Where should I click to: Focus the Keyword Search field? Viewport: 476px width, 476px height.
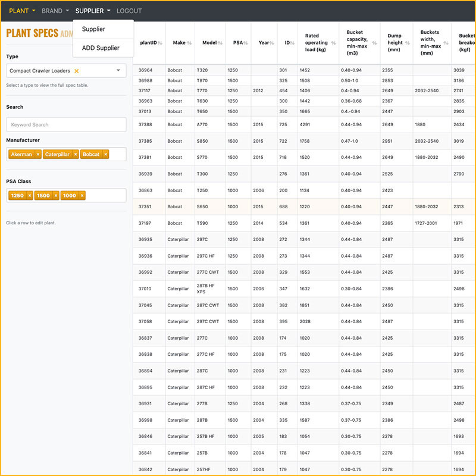(66, 124)
